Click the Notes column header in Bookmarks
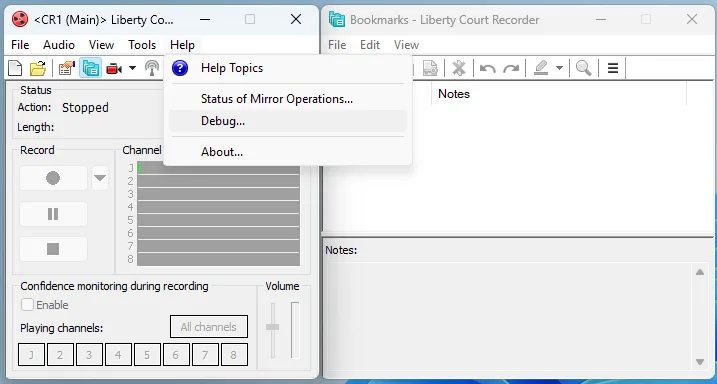717x384 pixels. click(x=559, y=94)
